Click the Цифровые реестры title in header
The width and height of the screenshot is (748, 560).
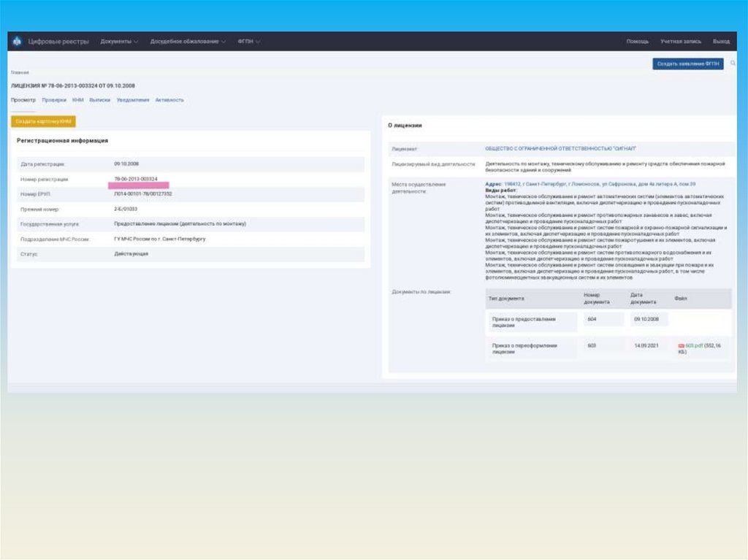point(58,42)
